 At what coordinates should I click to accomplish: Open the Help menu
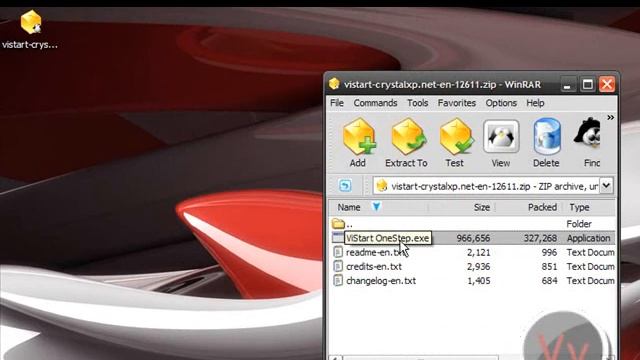pyautogui.click(x=535, y=103)
